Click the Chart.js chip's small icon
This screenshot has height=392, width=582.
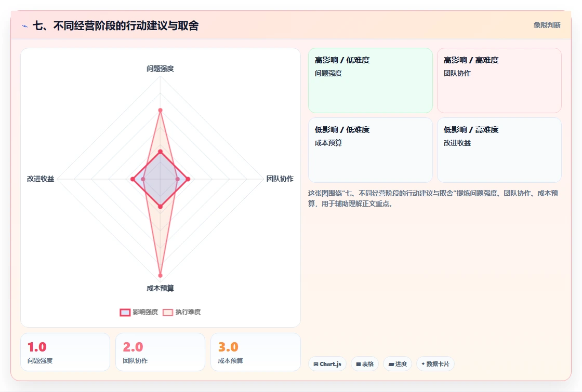[316, 364]
